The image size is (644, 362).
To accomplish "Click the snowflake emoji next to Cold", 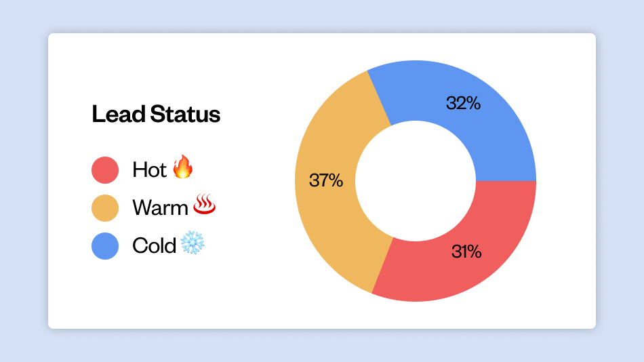I will coord(193,243).
